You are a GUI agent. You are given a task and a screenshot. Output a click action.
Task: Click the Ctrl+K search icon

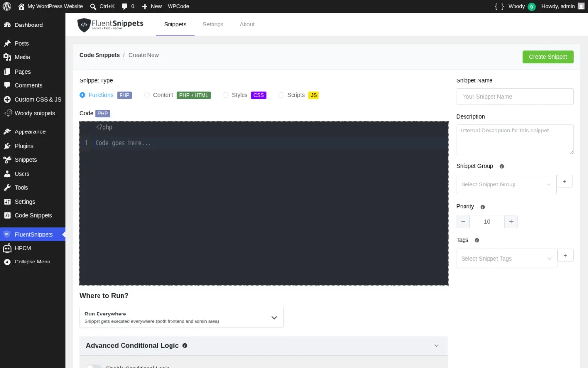(93, 6)
